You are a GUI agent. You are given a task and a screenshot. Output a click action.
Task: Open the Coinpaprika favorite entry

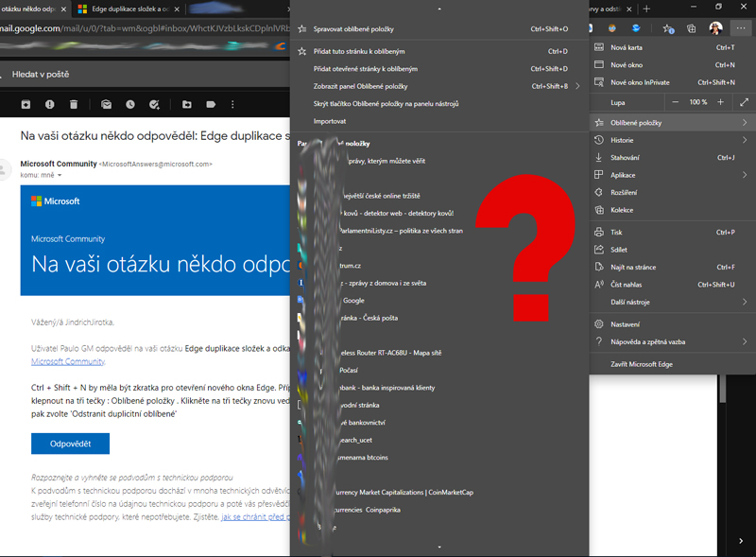(438, 510)
